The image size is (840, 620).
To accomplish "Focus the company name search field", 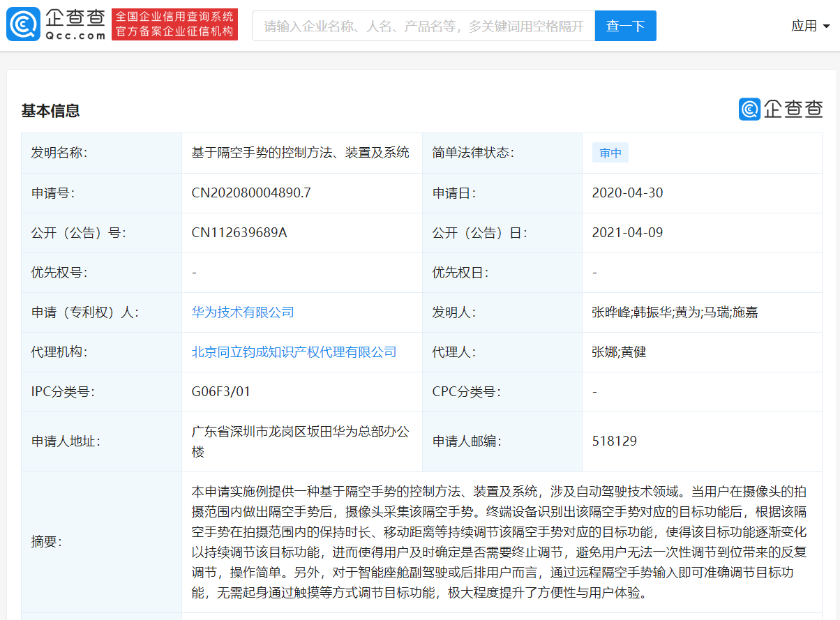I will tap(423, 26).
